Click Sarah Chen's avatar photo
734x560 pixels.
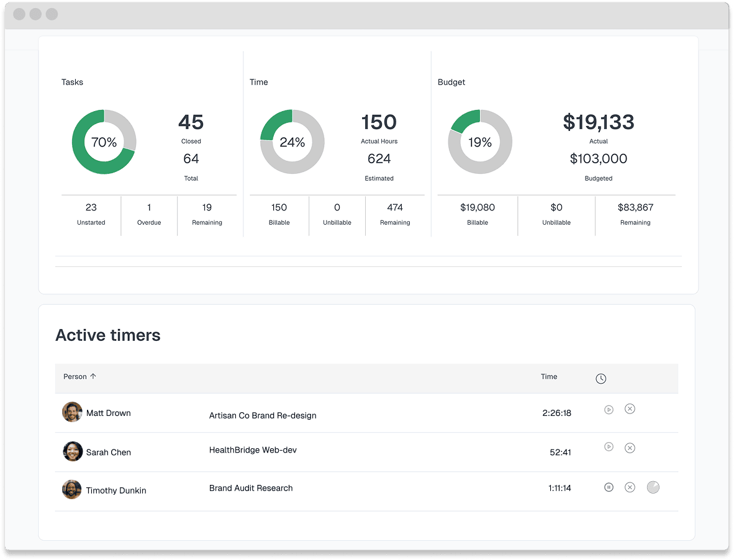pyautogui.click(x=73, y=451)
